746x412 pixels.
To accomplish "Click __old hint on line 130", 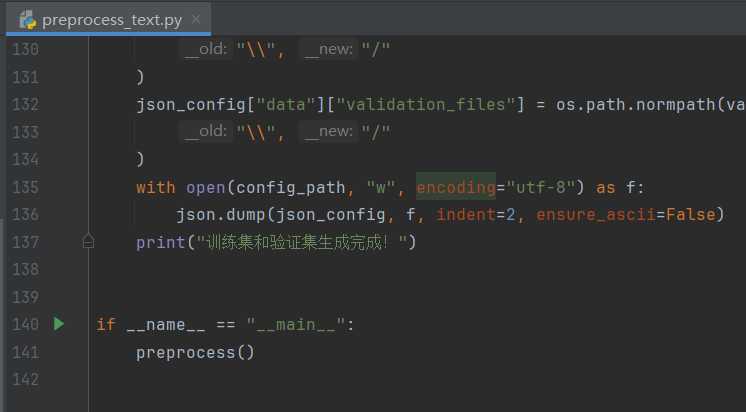I will [206, 49].
